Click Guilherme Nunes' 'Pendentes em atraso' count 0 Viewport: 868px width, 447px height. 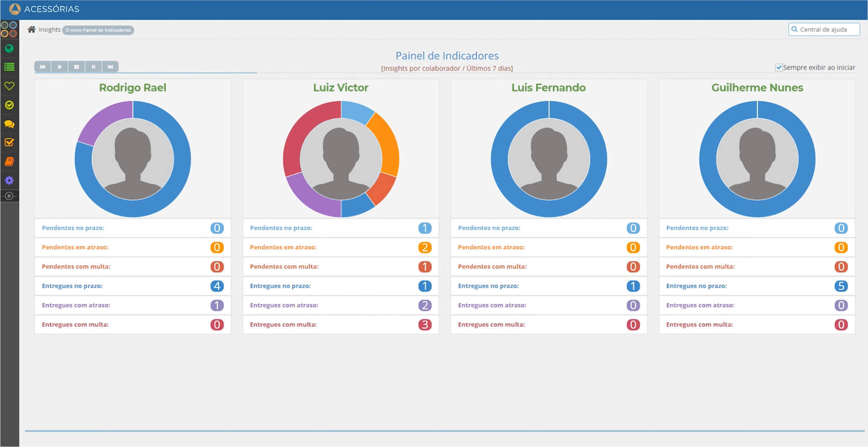click(x=841, y=248)
